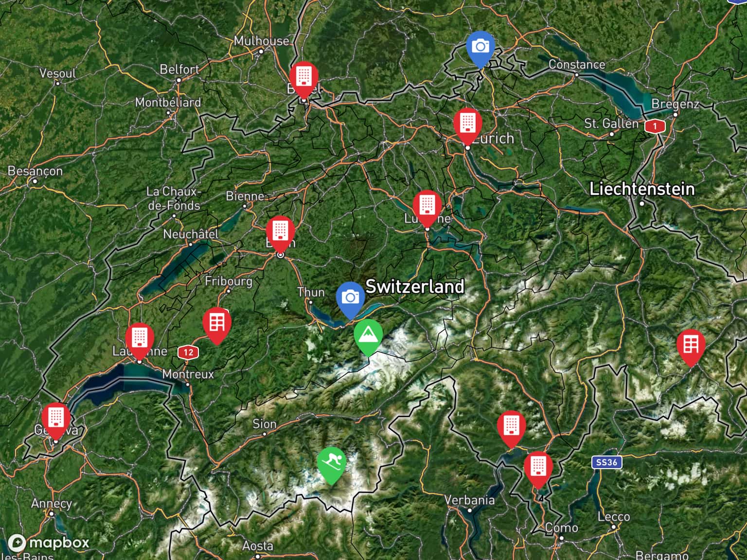Click the Switzerland country label

point(415,286)
